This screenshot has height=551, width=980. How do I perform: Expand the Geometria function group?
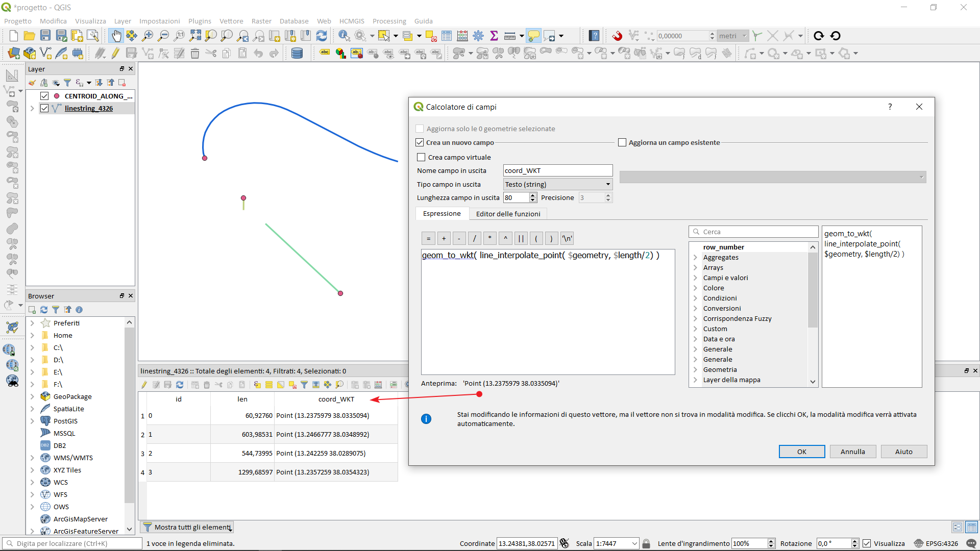tap(695, 369)
